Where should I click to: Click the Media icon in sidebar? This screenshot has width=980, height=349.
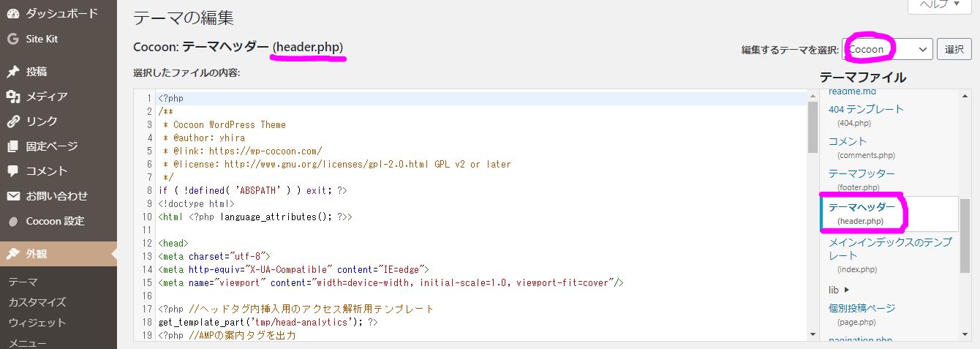[x=12, y=97]
